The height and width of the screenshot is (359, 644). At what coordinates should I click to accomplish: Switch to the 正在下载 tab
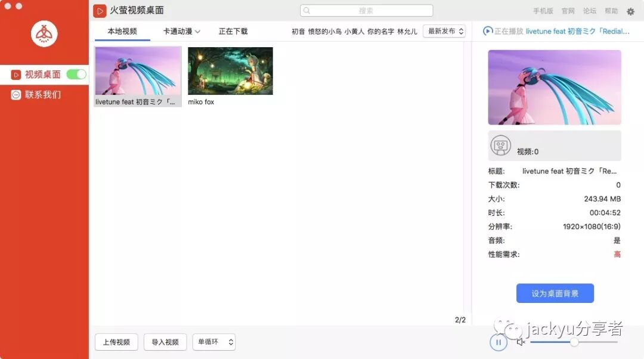(x=233, y=31)
